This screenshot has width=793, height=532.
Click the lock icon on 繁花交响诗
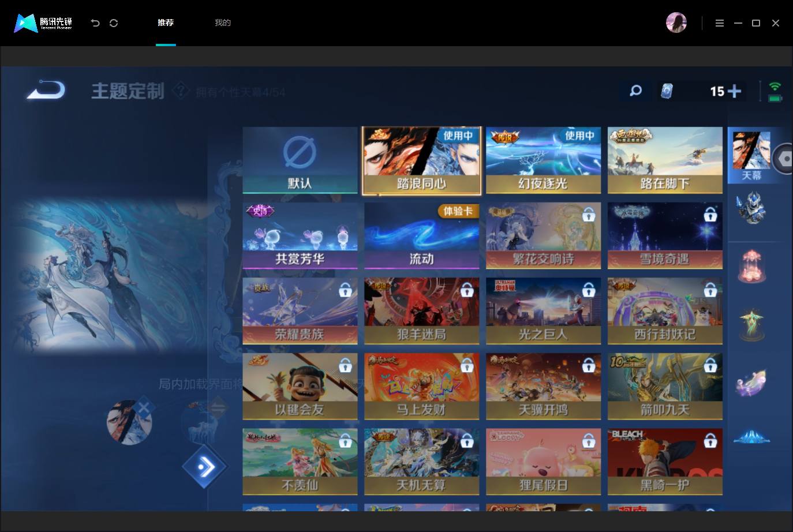pyautogui.click(x=589, y=215)
